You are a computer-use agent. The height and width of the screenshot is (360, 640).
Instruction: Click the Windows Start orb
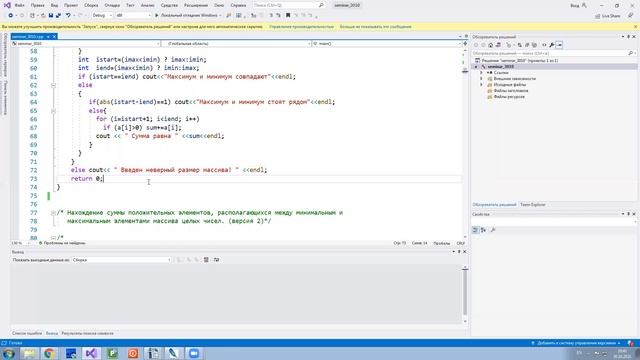click(8, 353)
